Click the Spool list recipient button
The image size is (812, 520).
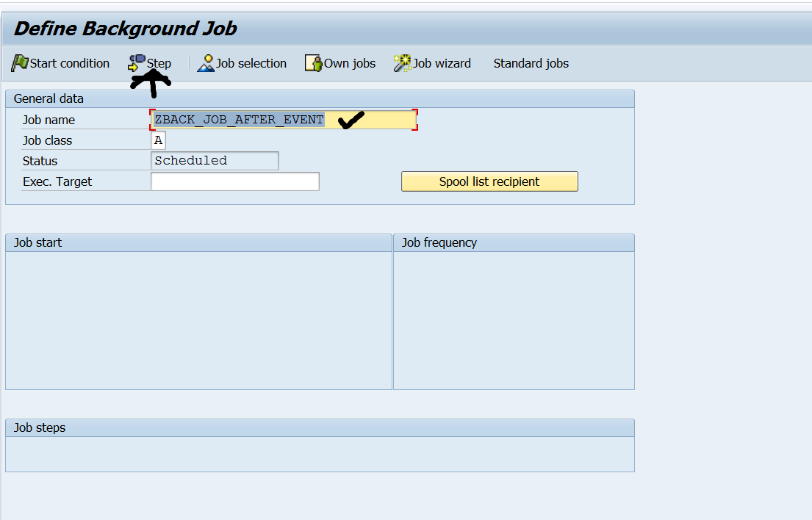pyautogui.click(x=489, y=181)
